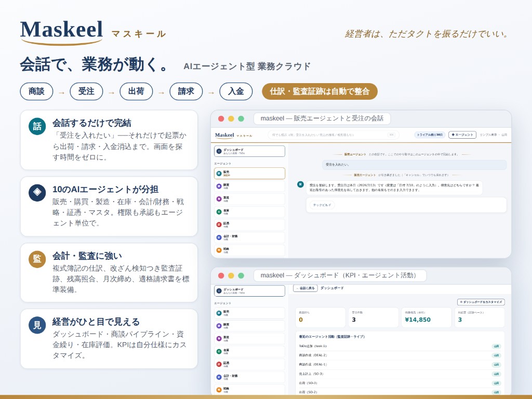Click the yellow dot of the conversation window

click(231, 118)
